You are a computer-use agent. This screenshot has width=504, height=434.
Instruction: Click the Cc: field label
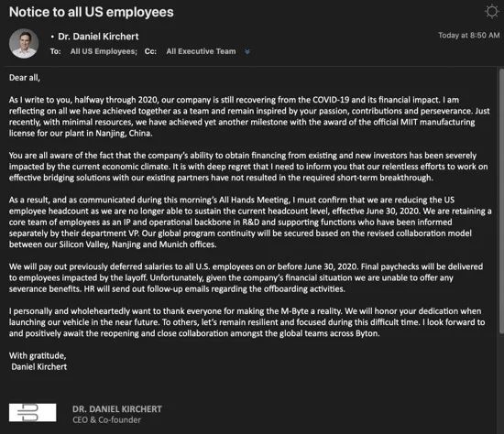tap(150, 51)
